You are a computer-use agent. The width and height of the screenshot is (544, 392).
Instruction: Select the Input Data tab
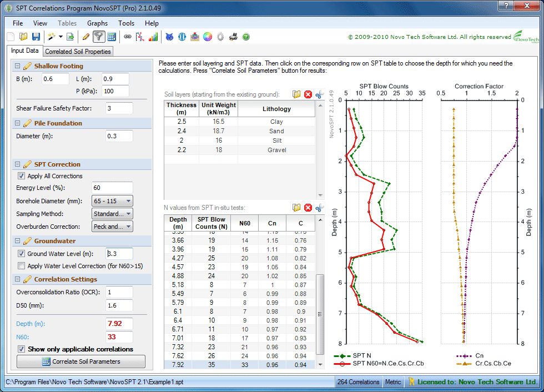click(x=24, y=51)
